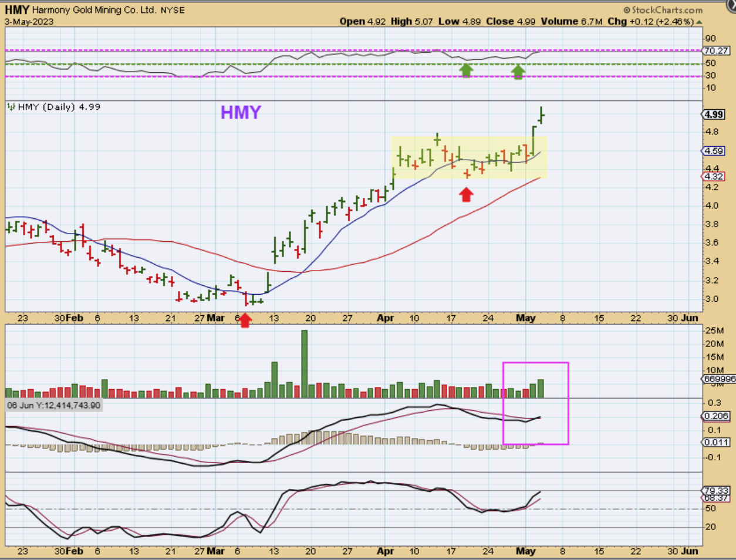Click the 'Volume 6.7M' header value

coord(572,21)
